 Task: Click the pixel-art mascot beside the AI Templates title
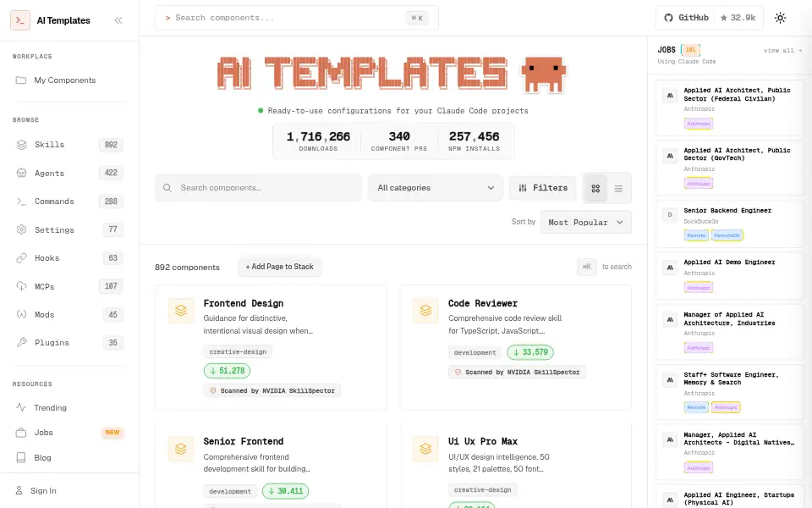pyautogui.click(x=543, y=74)
